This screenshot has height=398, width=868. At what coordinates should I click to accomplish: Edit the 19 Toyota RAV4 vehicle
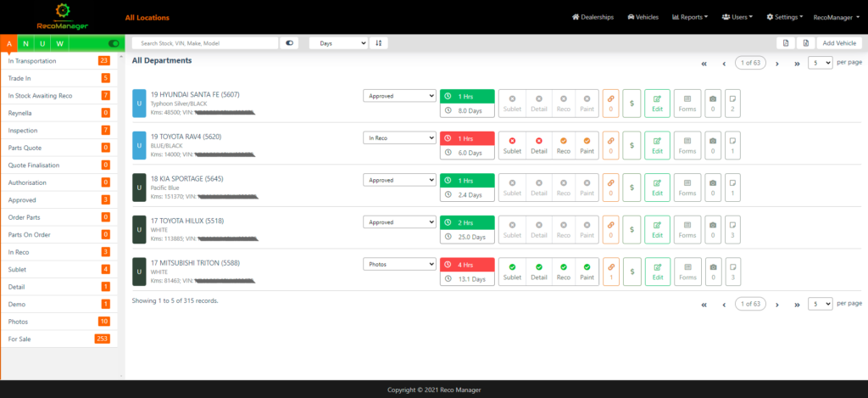pyautogui.click(x=657, y=146)
